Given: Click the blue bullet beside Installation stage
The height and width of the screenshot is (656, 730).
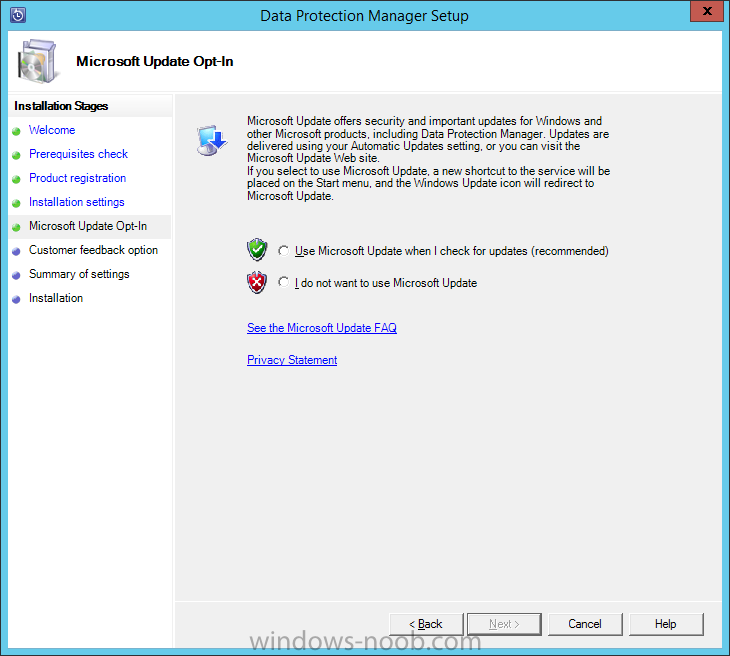Looking at the screenshot, I should 16,299.
